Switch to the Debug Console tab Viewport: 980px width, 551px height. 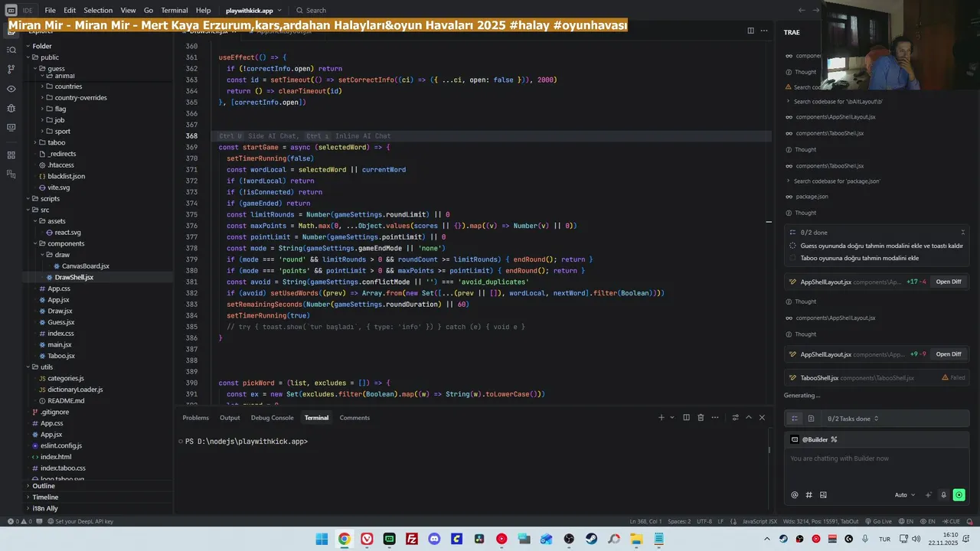coord(272,418)
